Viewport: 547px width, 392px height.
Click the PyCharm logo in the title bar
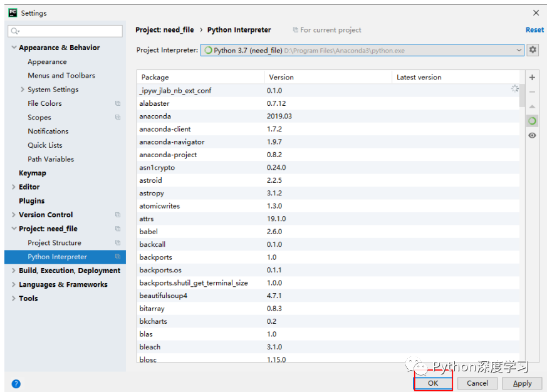tap(13, 13)
